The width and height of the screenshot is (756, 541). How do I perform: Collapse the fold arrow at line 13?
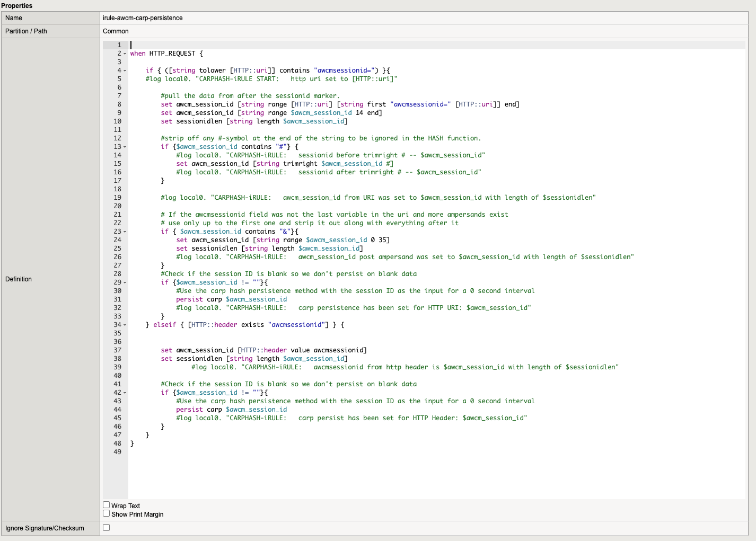click(124, 147)
